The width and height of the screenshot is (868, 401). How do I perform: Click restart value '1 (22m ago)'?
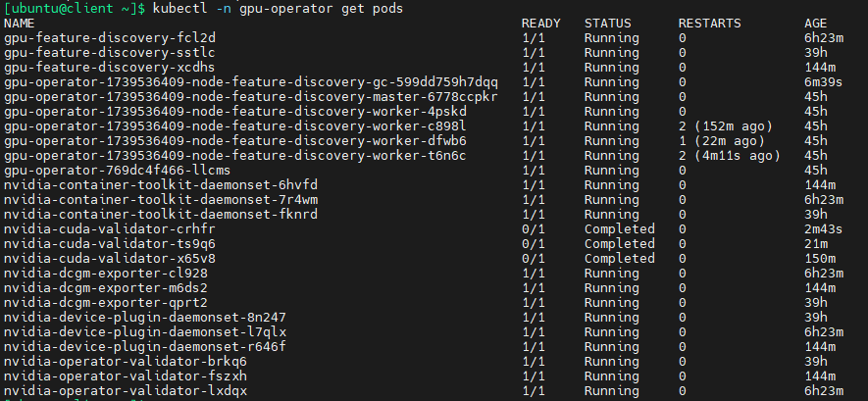[x=722, y=141]
